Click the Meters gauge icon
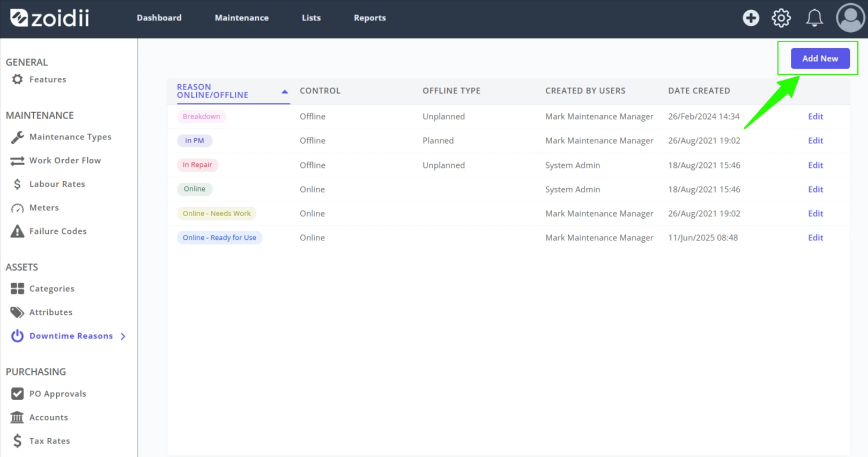 pos(17,208)
